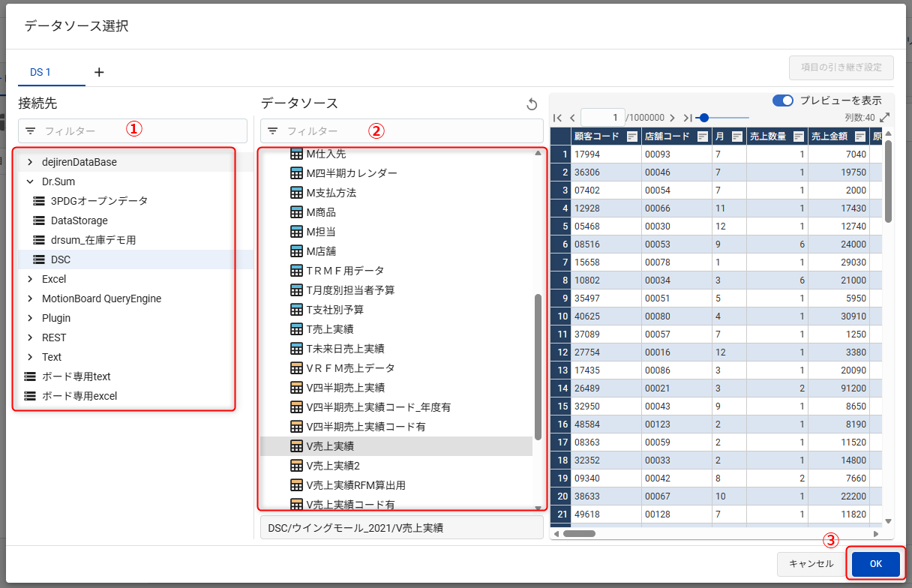Click the expand preview panel icon
Image resolution: width=912 pixels, height=588 pixels.
click(885, 118)
